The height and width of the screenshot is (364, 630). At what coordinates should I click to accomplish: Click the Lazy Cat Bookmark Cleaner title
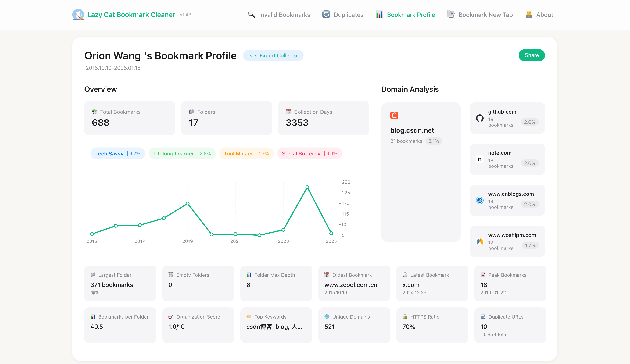click(131, 15)
